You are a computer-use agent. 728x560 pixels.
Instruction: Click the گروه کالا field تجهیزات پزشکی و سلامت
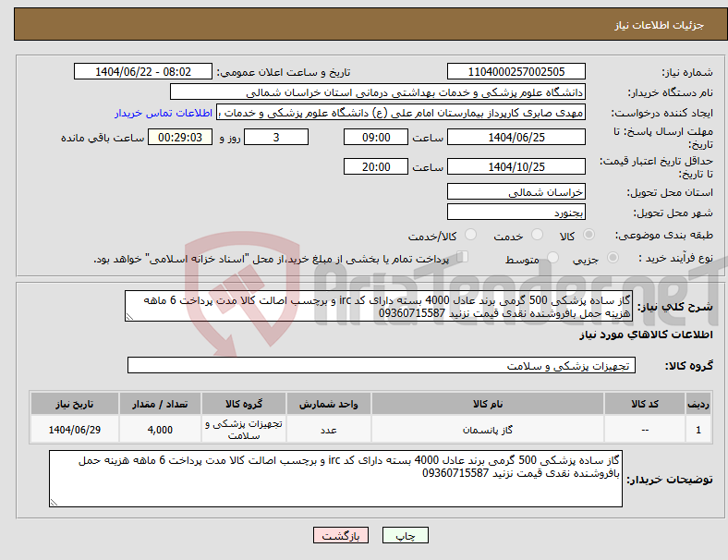[x=382, y=365]
